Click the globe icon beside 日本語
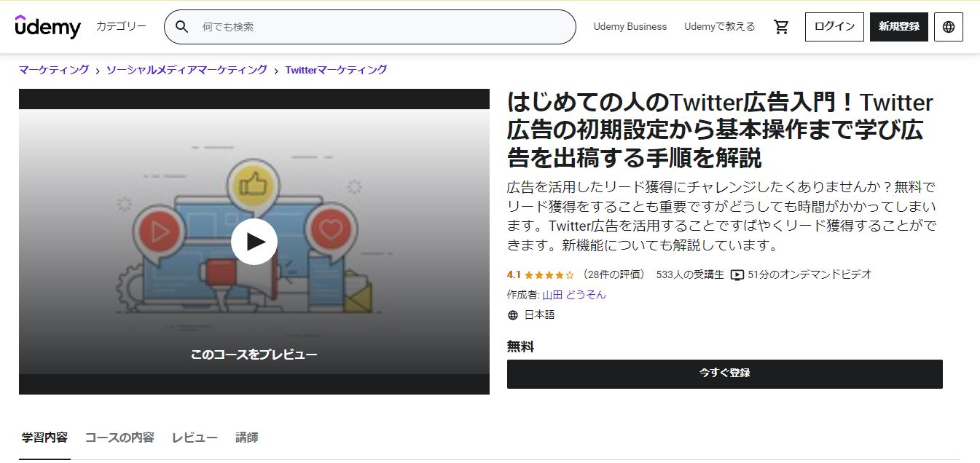The height and width of the screenshot is (463, 980). click(513, 315)
